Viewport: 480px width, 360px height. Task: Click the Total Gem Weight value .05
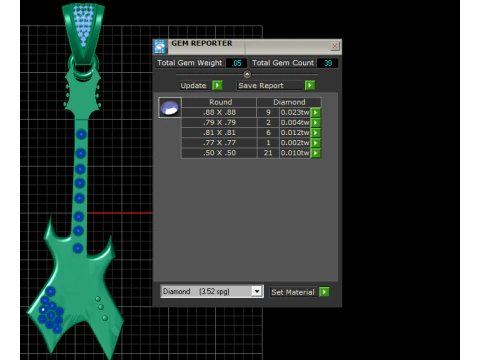tap(236, 63)
